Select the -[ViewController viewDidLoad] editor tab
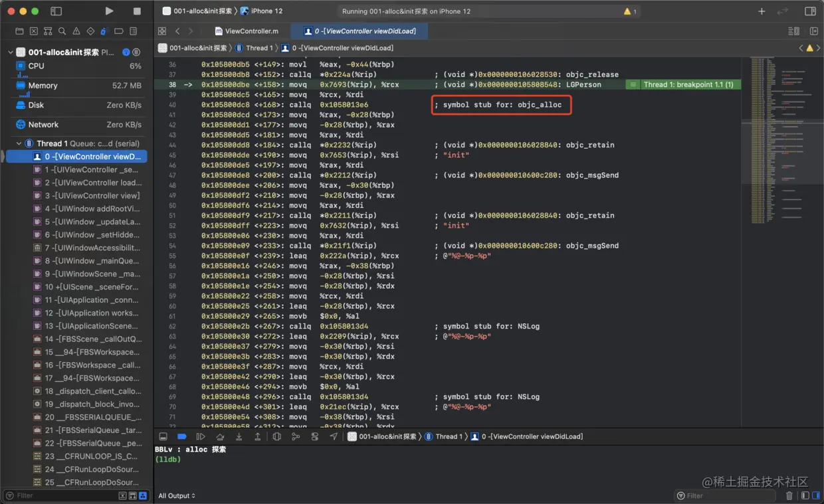This screenshot has width=824, height=504. click(x=358, y=31)
